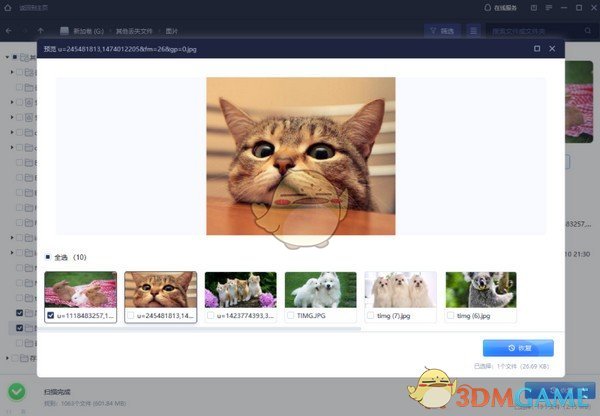Uncheck the first thumbnail u=1118483257 checkbox
This screenshot has height=416, width=600.
[x=51, y=316]
